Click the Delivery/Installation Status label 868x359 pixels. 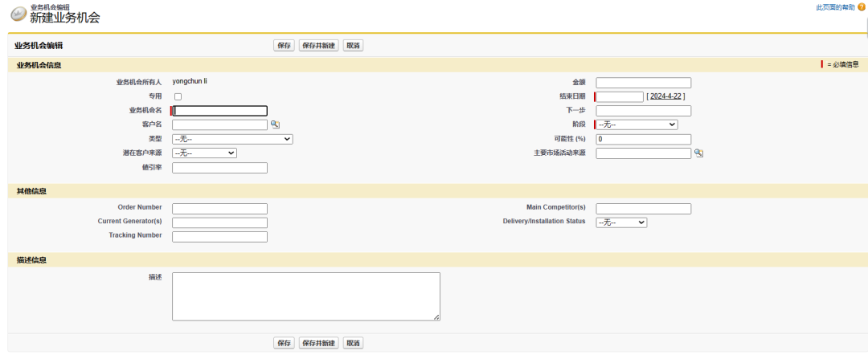pos(543,222)
